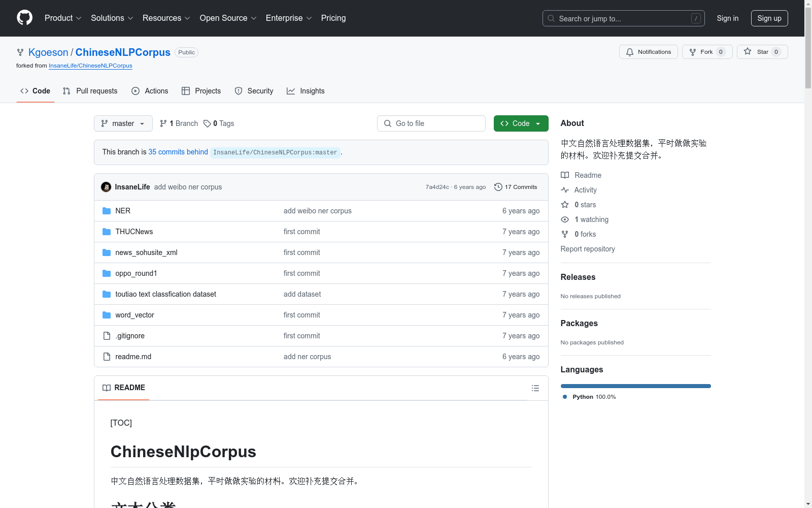Image resolution: width=812 pixels, height=508 pixels.
Task: Expand the Open Source dropdown
Action: [x=228, y=18]
